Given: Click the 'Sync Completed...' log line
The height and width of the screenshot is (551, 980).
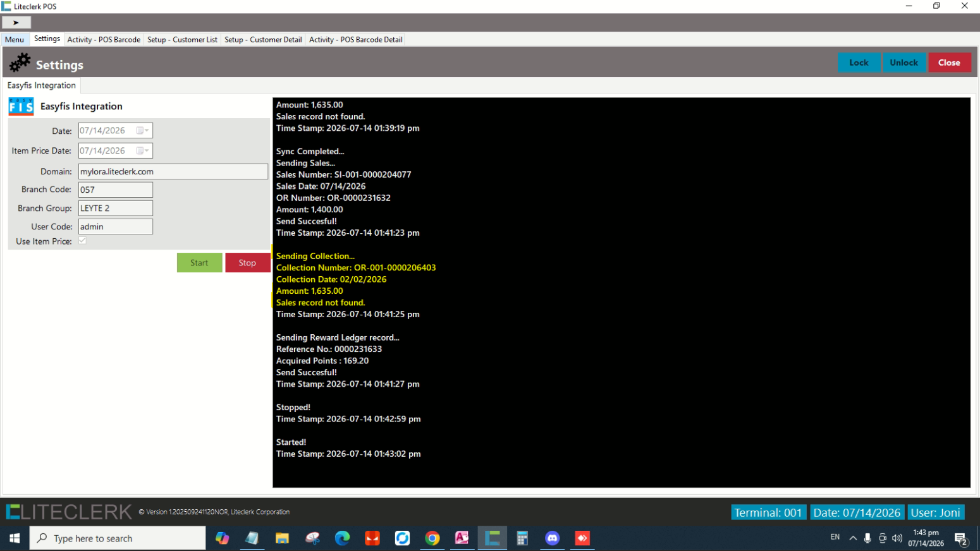Looking at the screenshot, I should [310, 152].
